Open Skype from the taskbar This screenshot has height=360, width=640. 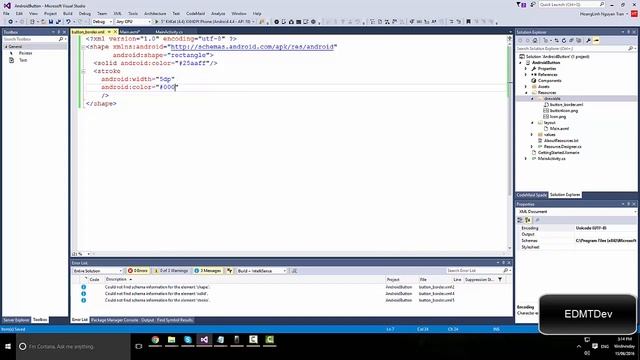point(188,340)
